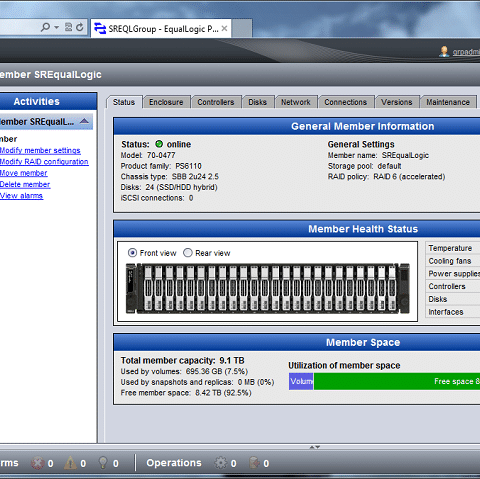Select the Rear view radio button
Viewport: 480px width, 479px height.
coord(188,253)
